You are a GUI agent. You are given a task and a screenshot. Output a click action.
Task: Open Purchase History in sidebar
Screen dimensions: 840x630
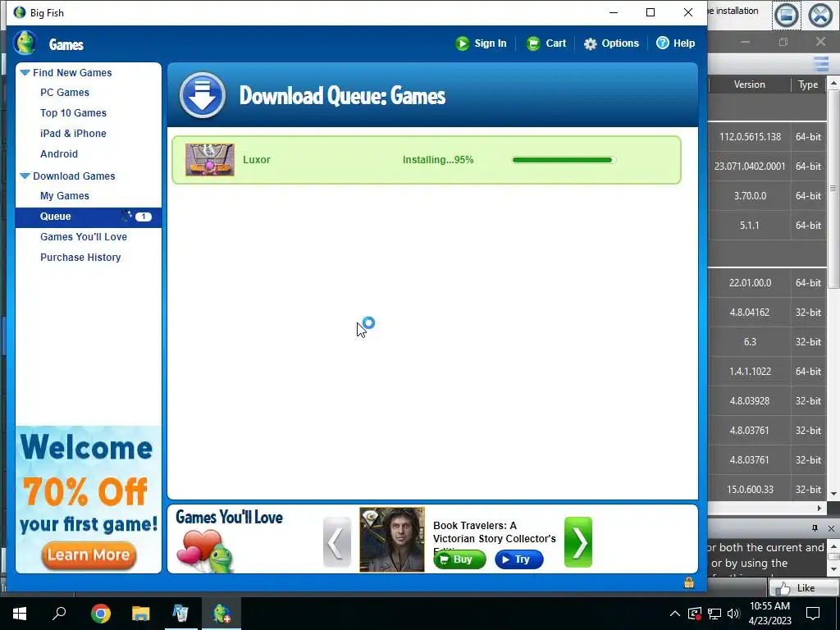[80, 257]
